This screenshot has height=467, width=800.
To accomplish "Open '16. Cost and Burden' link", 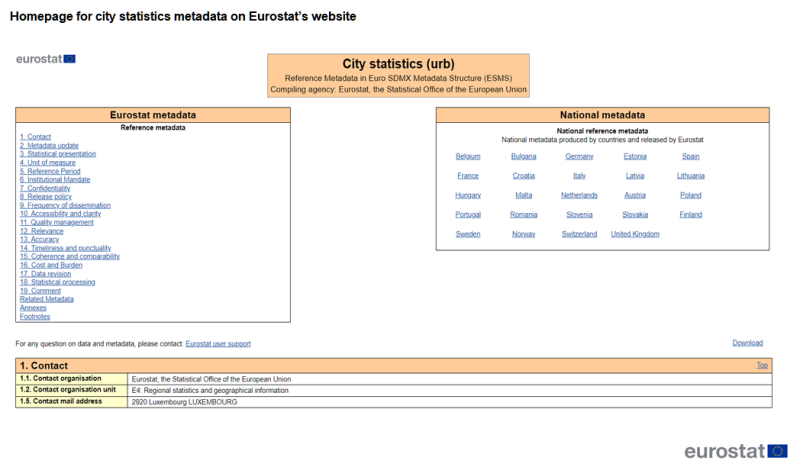I will click(51, 265).
